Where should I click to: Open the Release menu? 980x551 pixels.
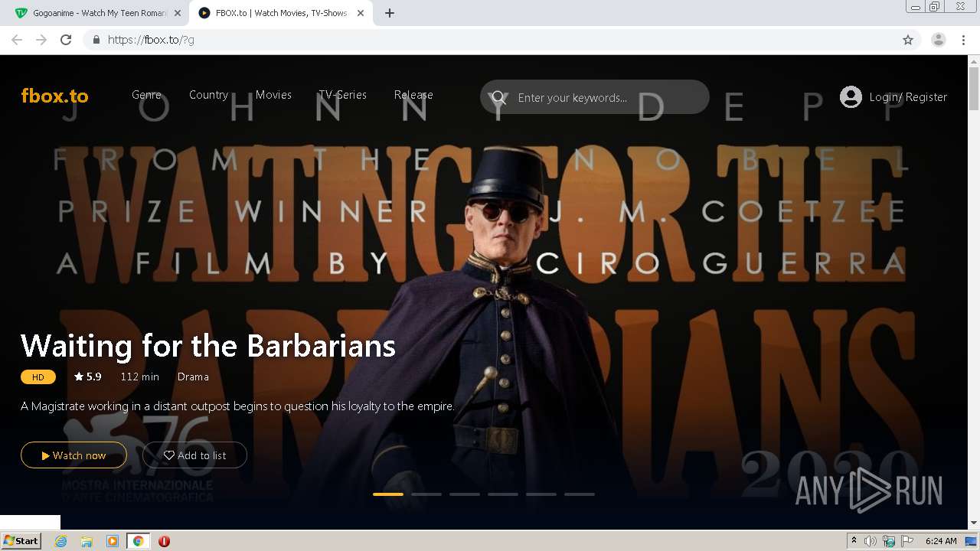(x=413, y=95)
